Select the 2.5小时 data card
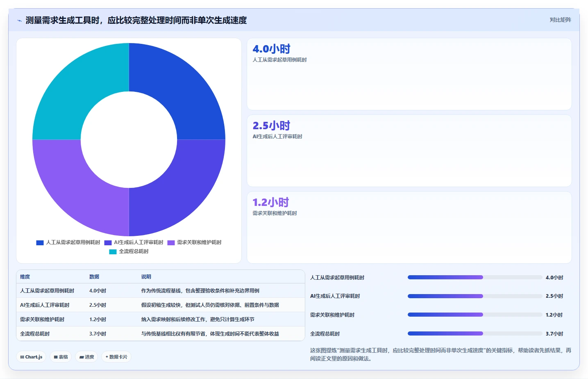588x379 pixels. 409,151
